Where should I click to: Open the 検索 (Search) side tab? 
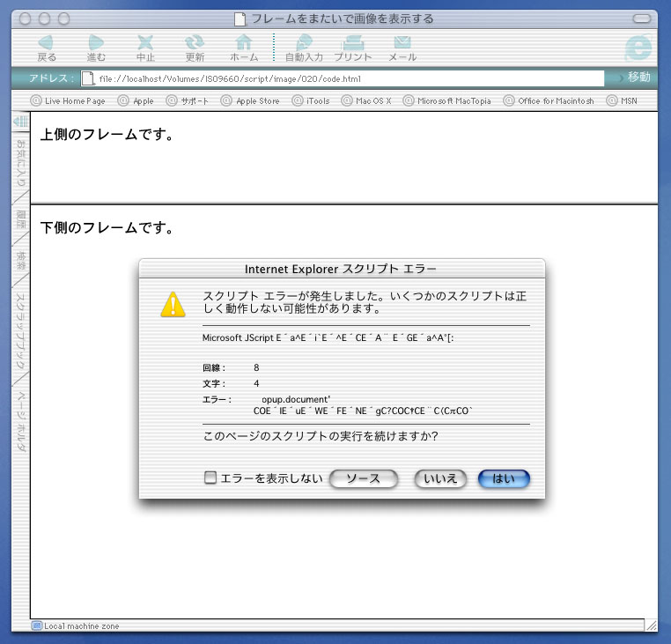click(20, 260)
